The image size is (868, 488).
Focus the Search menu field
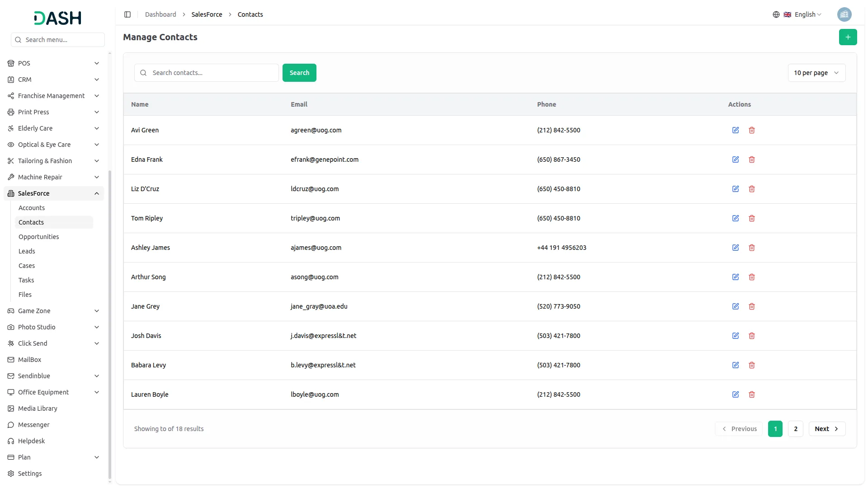(x=58, y=40)
